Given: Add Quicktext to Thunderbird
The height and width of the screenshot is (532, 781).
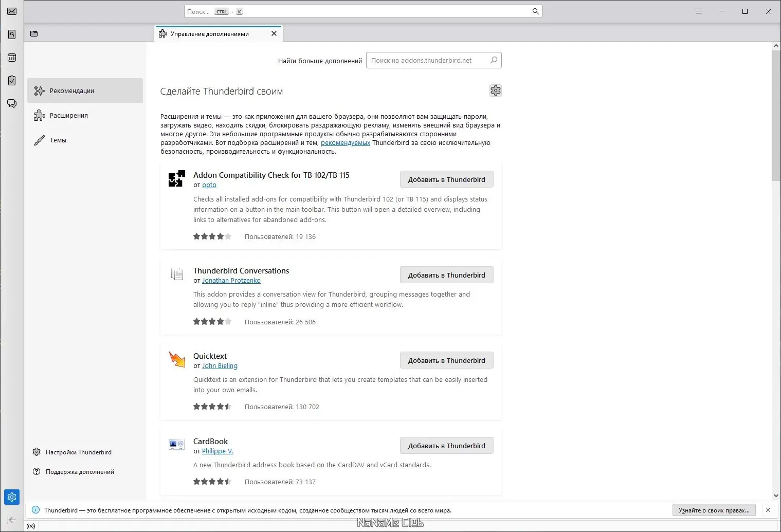Looking at the screenshot, I should point(447,360).
